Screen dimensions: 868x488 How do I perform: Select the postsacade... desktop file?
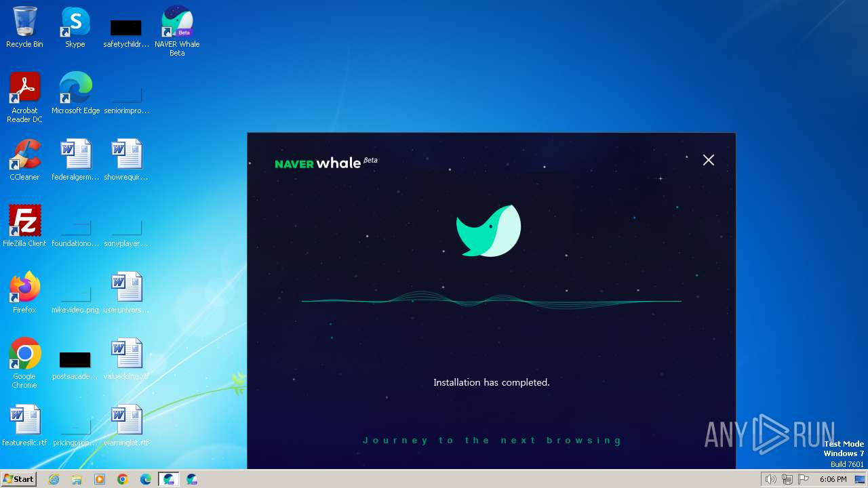pos(75,365)
